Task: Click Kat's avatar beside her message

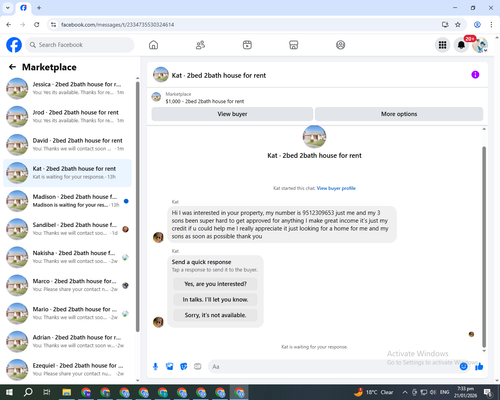Action: point(158,237)
